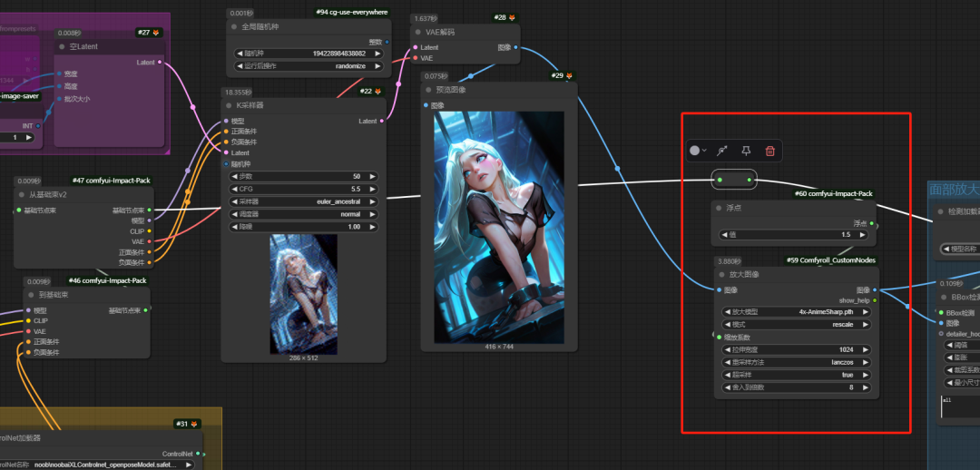Open 模式 rescale dropdown

click(x=797, y=325)
